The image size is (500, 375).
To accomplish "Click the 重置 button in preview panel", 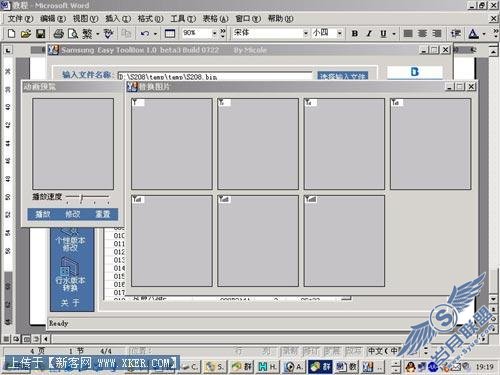I will [103, 214].
